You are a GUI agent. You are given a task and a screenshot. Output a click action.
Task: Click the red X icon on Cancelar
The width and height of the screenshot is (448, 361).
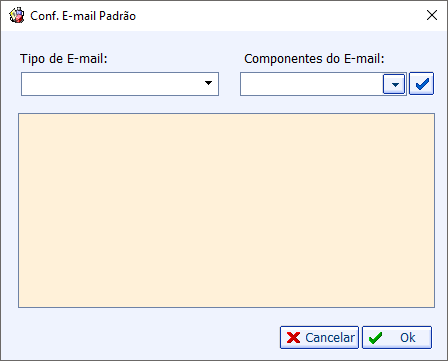[293, 338]
